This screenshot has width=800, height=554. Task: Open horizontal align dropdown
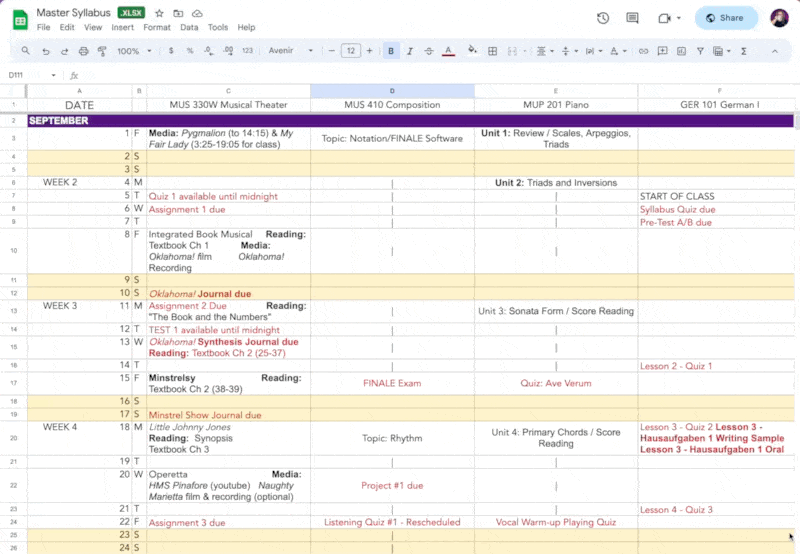tap(544, 51)
